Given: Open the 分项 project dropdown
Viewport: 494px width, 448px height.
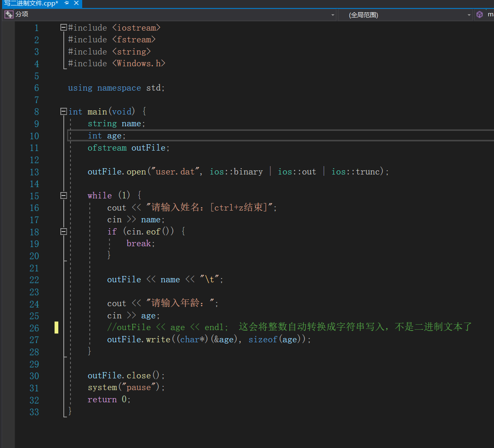Looking at the screenshot, I should click(333, 15).
